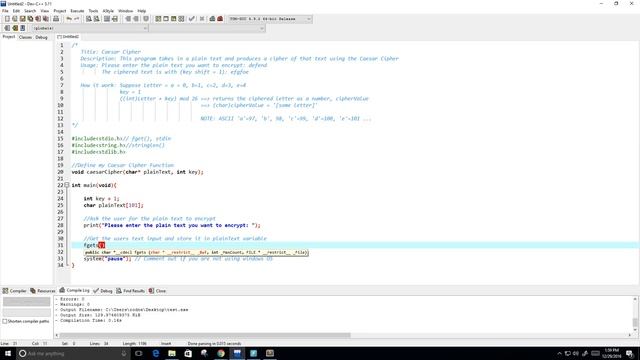Click the Stop Execution X icon

(202, 19)
